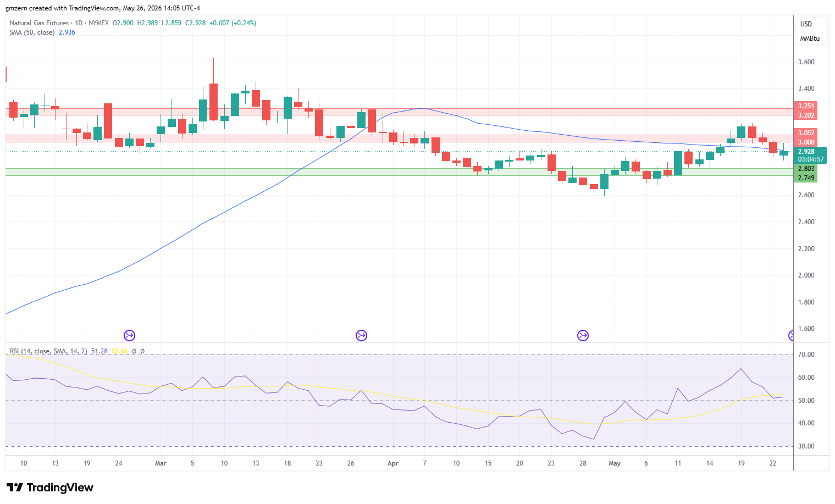
Task: Click the 28 date label on time axis
Action: (x=583, y=463)
